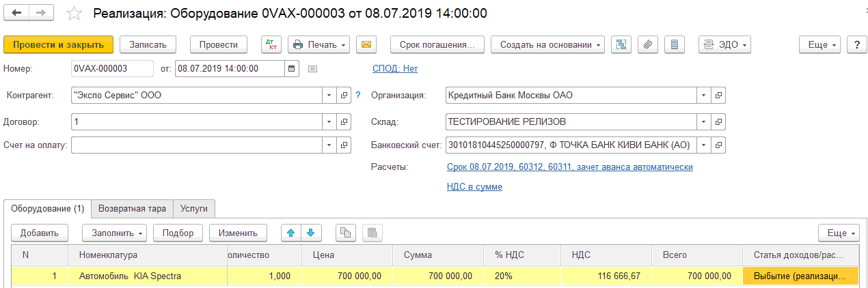Show Дт/Кт accounting entries icon

[x=271, y=44]
